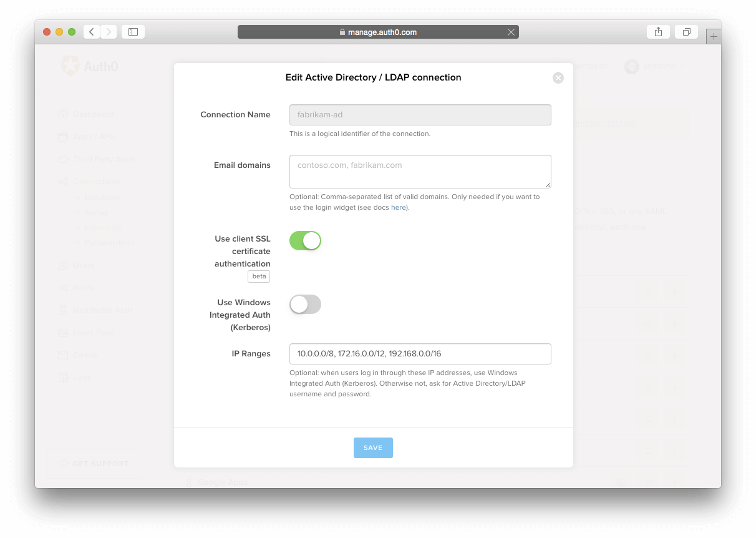This screenshot has height=538, width=756.
Task: Stop loading page with X in address bar
Action: coord(511,32)
